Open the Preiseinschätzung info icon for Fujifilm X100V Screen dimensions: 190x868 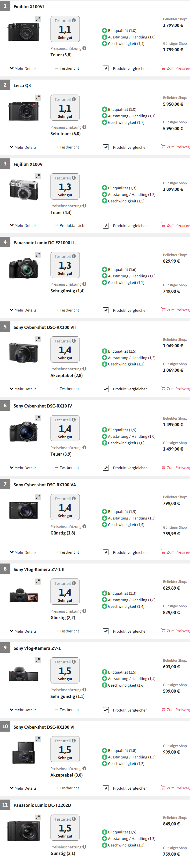[x=85, y=206]
